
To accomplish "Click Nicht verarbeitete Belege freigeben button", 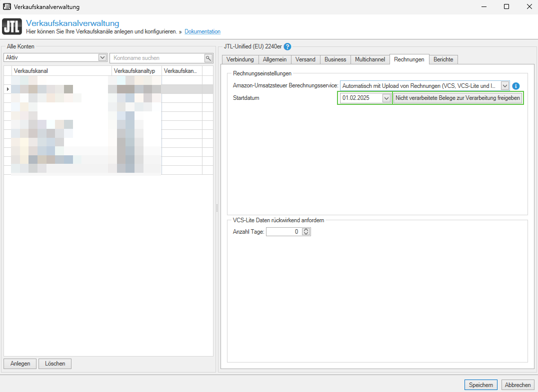I will pyautogui.click(x=457, y=98).
